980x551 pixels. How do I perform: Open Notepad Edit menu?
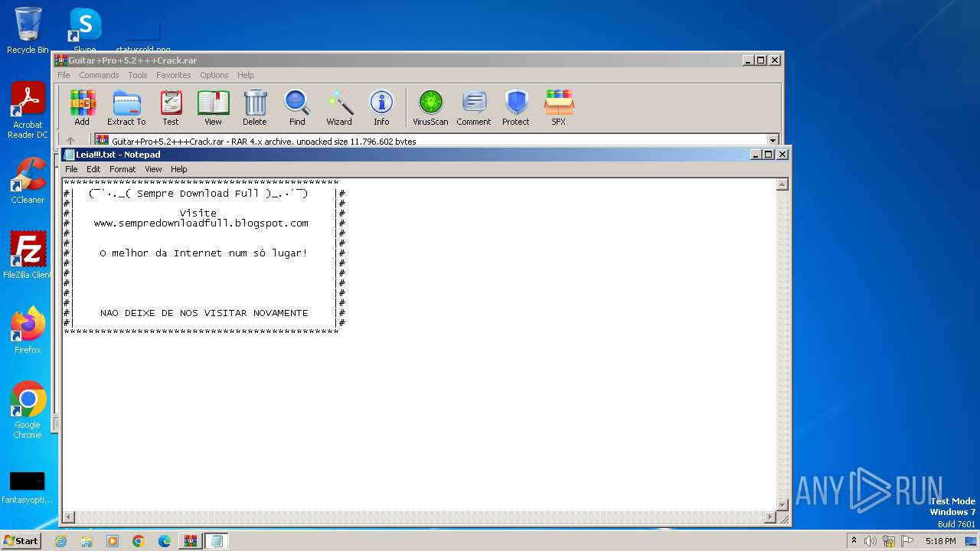pos(93,169)
